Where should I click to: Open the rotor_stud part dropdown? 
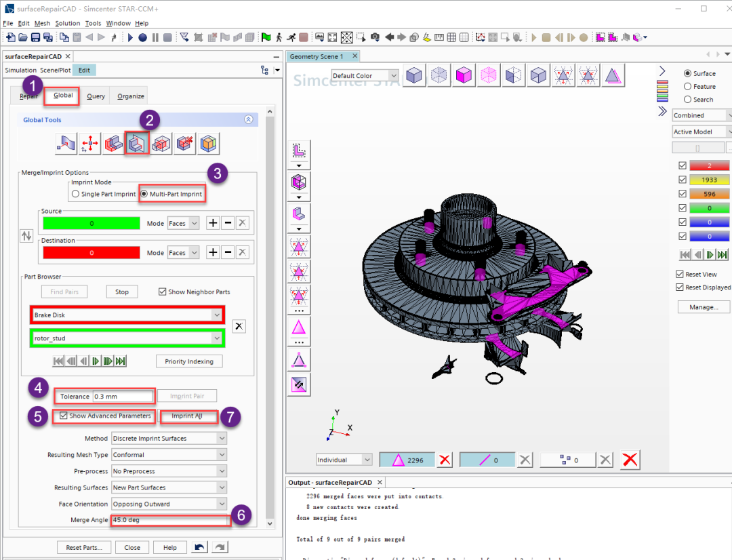pos(127,338)
